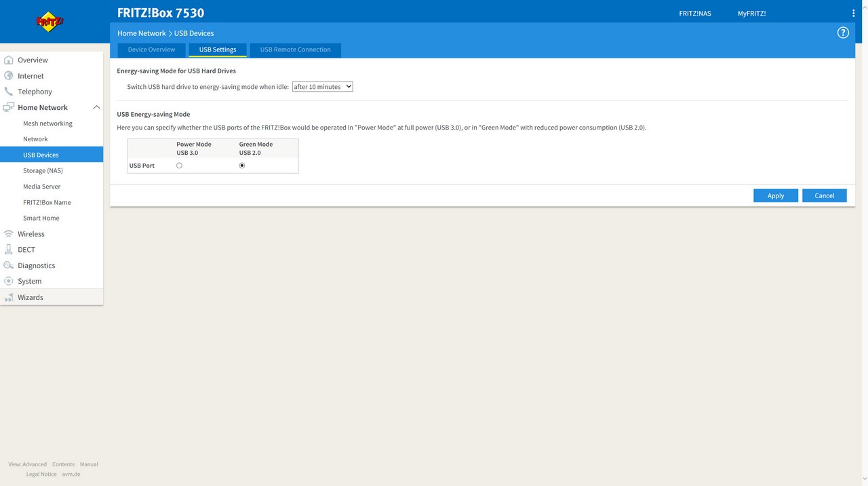Open FRITZ!NAS in the header
The width and height of the screenshot is (868, 486).
tap(695, 14)
